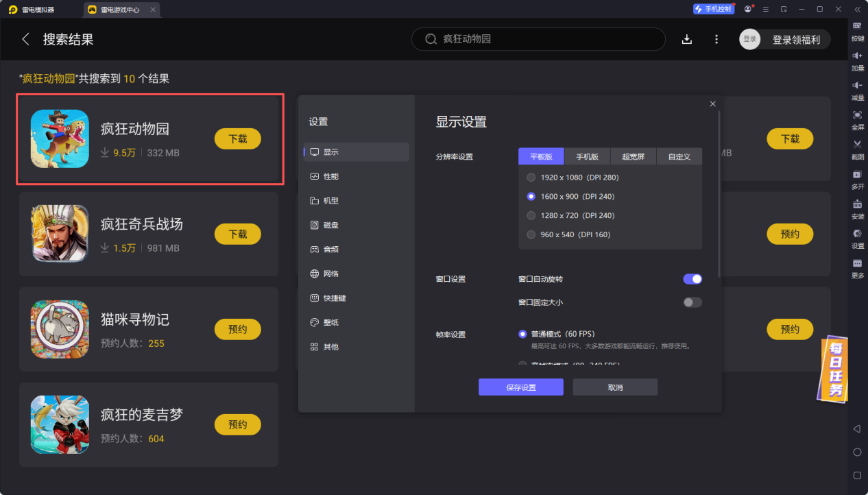Open 设置 gear in right sidebar
868x495 pixels.
pos(857,238)
